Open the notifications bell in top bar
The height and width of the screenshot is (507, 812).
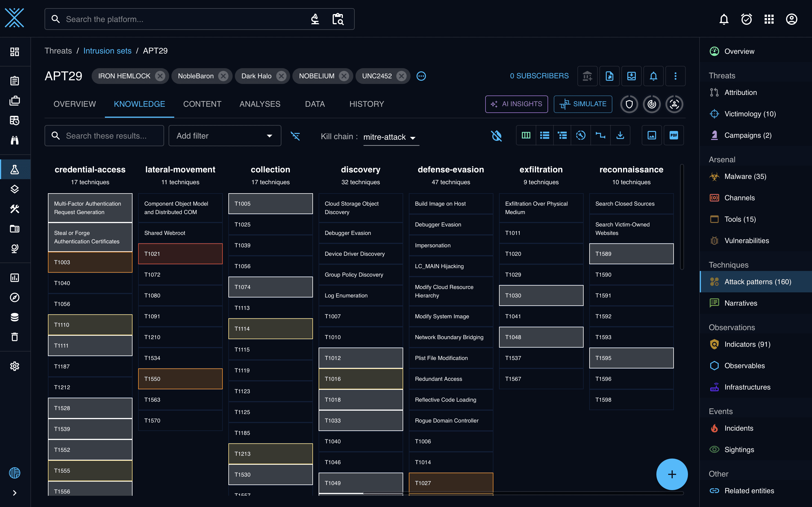[x=724, y=19]
